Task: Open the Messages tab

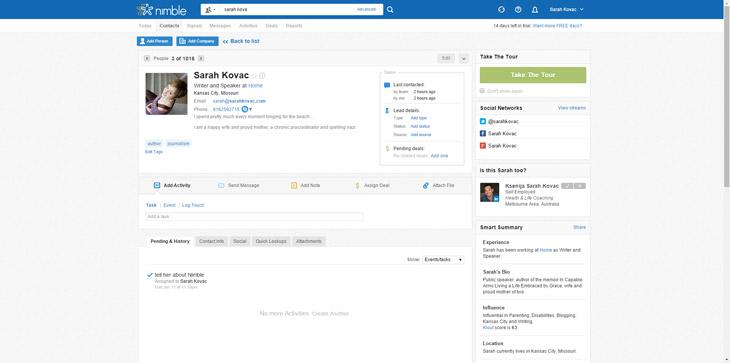Action: click(x=220, y=26)
